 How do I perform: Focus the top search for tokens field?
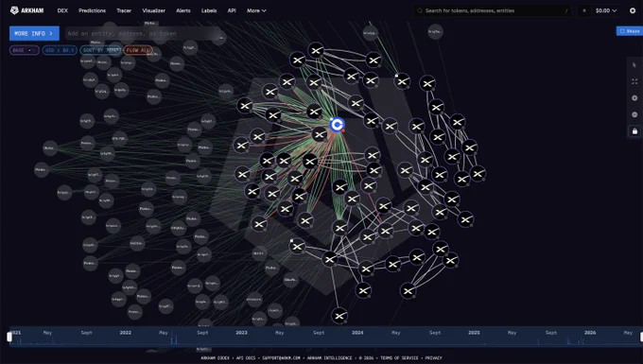[492, 10]
